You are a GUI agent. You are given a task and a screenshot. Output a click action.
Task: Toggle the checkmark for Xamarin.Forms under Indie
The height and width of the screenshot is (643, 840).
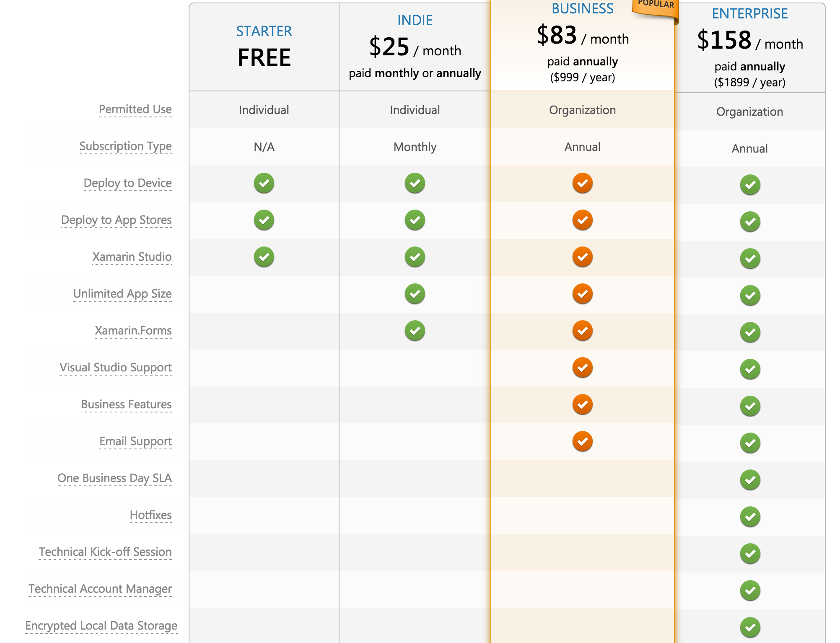tap(414, 331)
